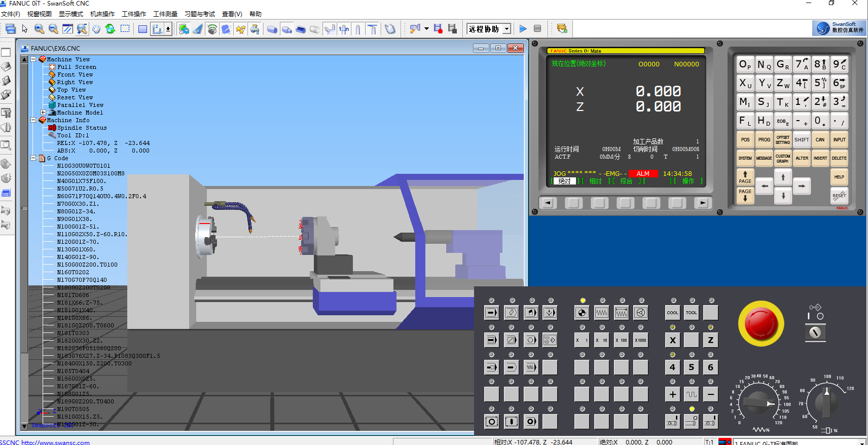This screenshot has width=868, height=445.
Task: Toggle the program protect key switch
Action: [815, 332]
